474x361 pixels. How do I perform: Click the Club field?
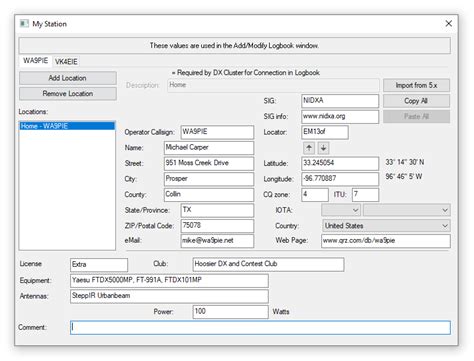pyautogui.click(x=268, y=264)
